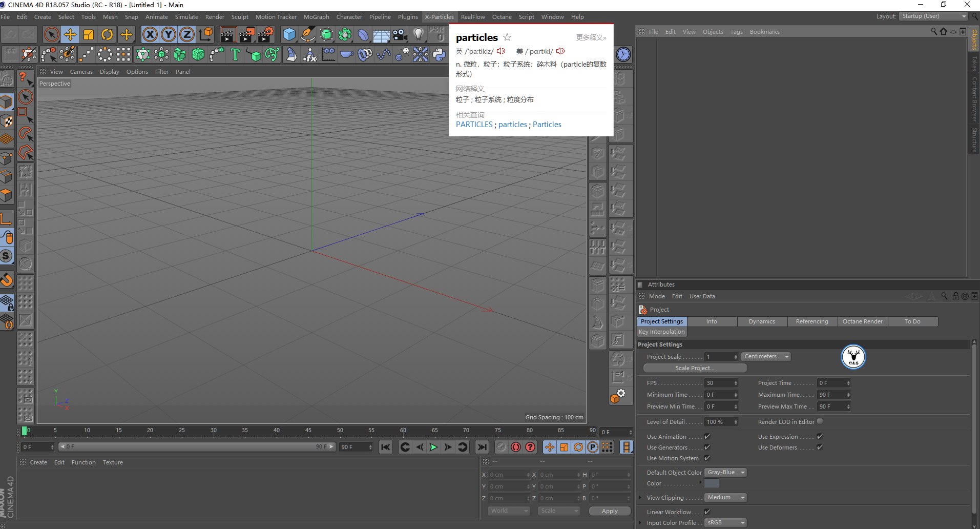The width and height of the screenshot is (980, 529).
Task: Go to end of animation
Action: [482, 447]
